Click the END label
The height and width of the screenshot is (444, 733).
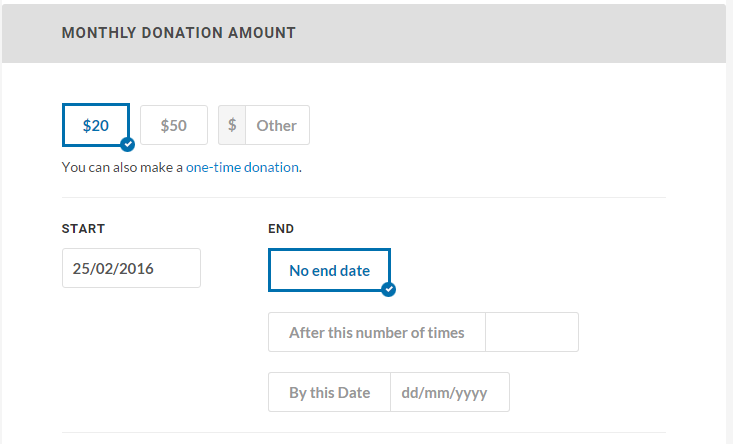[281, 229]
